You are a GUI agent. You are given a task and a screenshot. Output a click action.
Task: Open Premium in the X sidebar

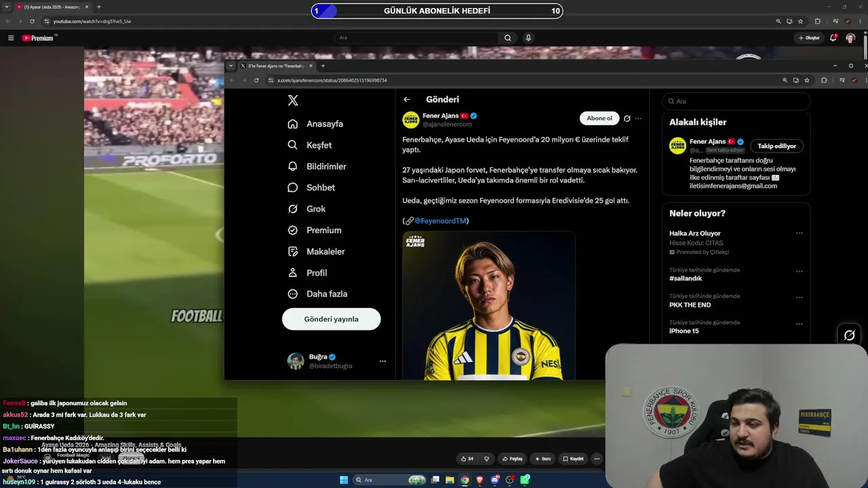click(x=315, y=230)
